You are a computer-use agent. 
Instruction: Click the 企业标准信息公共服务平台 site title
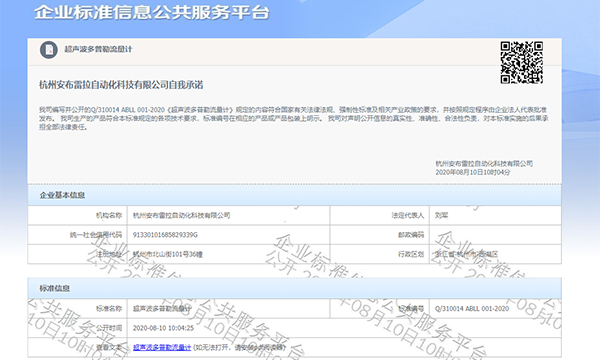click(152, 12)
